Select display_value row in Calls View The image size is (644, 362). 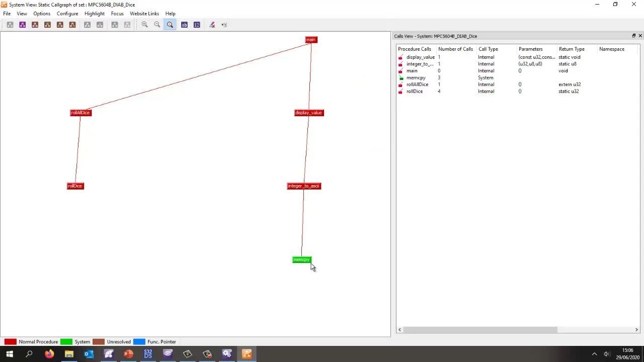(518, 57)
